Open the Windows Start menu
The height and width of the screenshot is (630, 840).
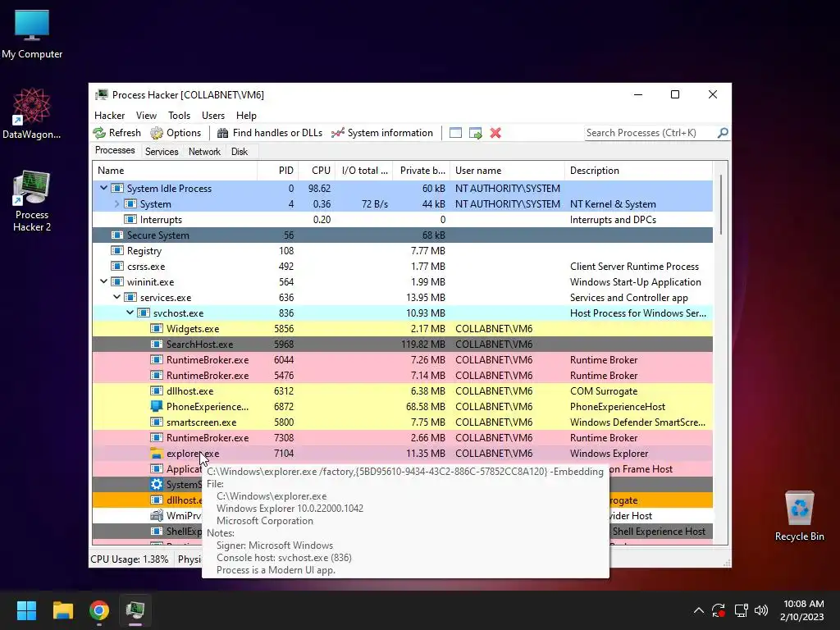click(x=26, y=610)
